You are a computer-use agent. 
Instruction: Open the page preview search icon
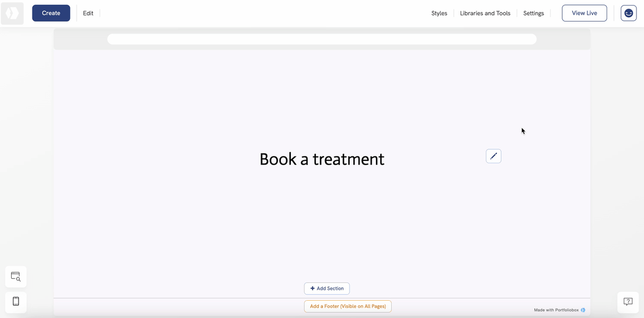pos(16,277)
